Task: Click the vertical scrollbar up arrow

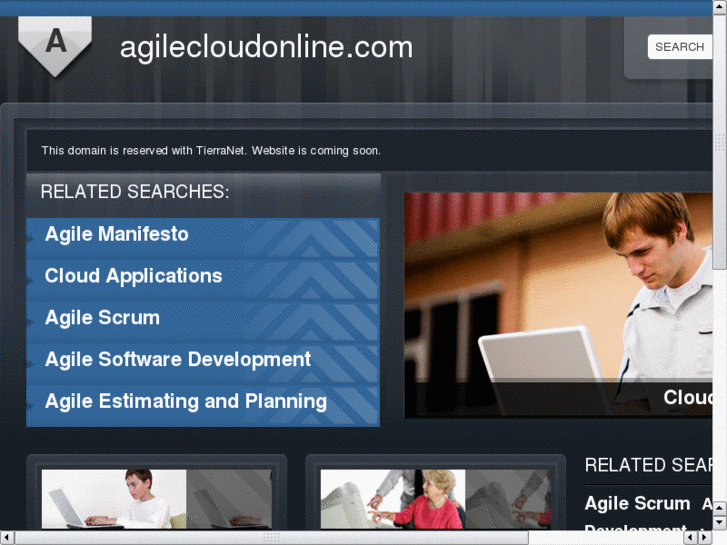Action: pyautogui.click(x=720, y=6)
